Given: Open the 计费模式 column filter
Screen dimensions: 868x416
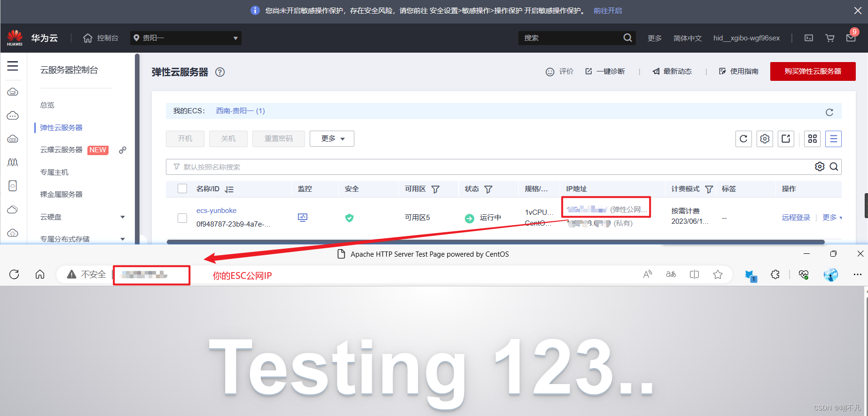Looking at the screenshot, I should tap(709, 189).
